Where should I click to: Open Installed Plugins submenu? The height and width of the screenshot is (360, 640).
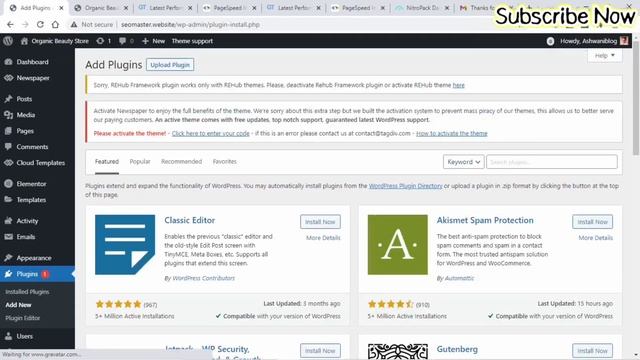pos(27,292)
